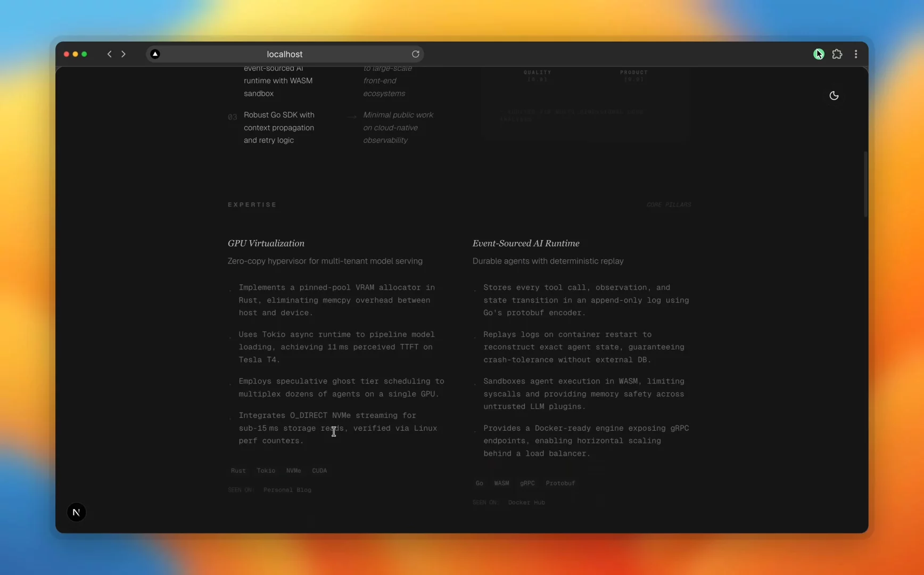Open the browser three-dot menu
This screenshot has height=575, width=924.
coord(856,54)
